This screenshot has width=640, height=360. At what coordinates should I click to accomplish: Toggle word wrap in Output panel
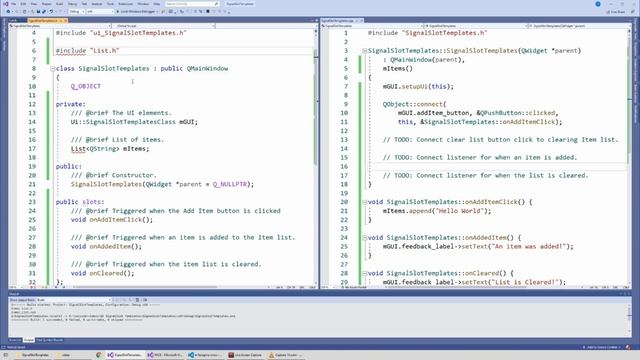[145, 300]
